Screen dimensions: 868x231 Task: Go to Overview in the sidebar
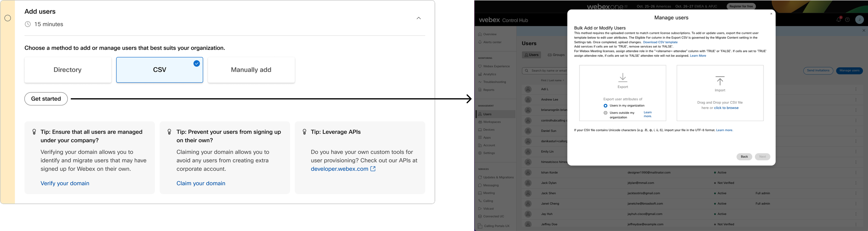pyautogui.click(x=487, y=34)
